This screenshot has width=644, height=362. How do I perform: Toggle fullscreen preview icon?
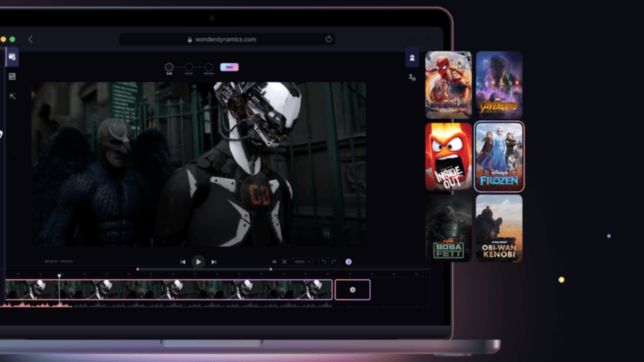pyautogui.click(x=284, y=262)
